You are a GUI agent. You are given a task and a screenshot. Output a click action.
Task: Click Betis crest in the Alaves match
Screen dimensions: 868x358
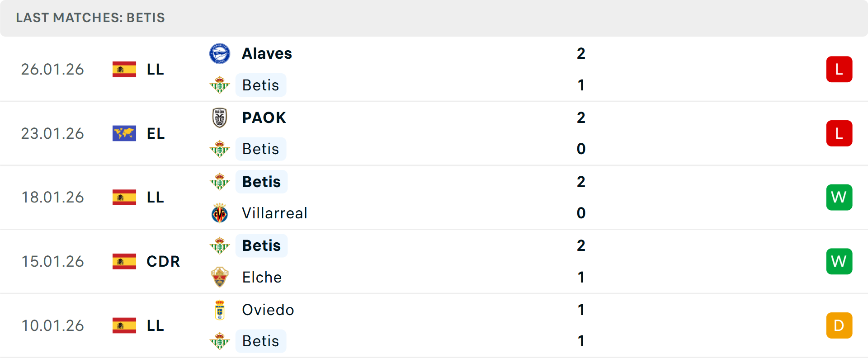point(220,85)
